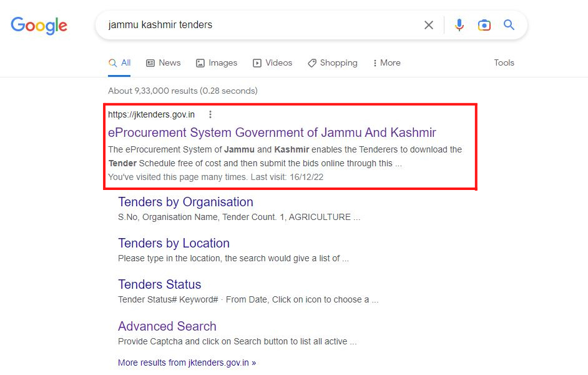Open the Tenders by Location link
Image resolution: width=588 pixels, height=375 pixels.
coord(174,243)
